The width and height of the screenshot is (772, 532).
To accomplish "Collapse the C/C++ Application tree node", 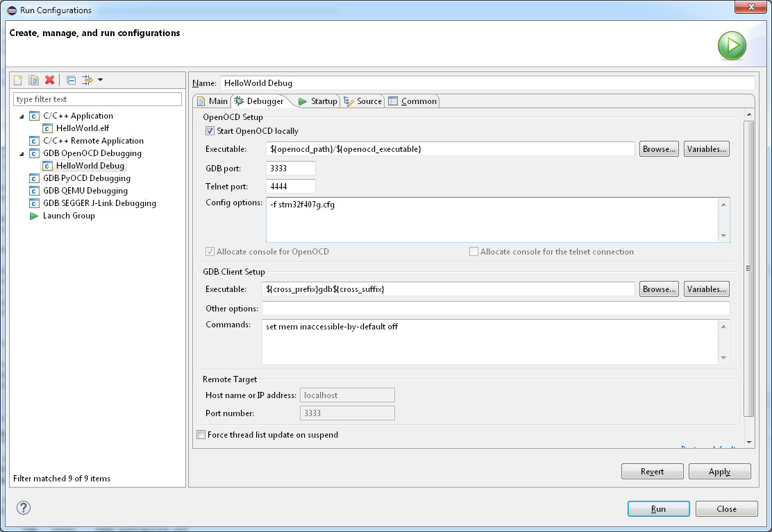I will [22, 117].
